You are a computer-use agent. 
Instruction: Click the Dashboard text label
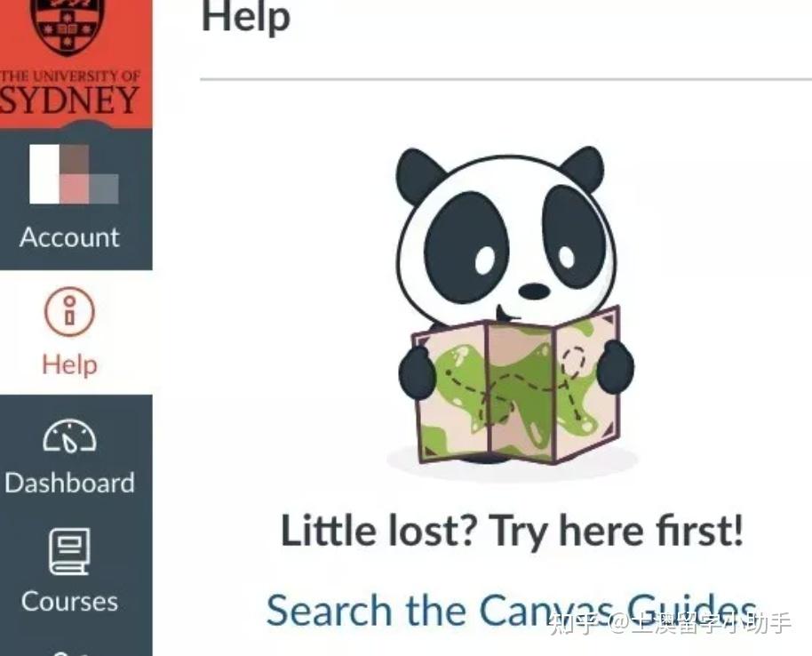coord(69,483)
